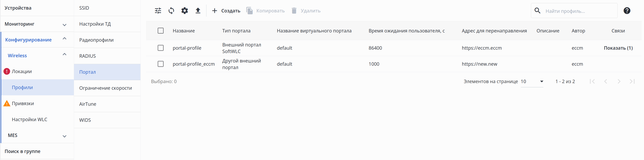This screenshot has height=160, width=644.
Task: Select the AirTune menu item
Action: click(88, 104)
